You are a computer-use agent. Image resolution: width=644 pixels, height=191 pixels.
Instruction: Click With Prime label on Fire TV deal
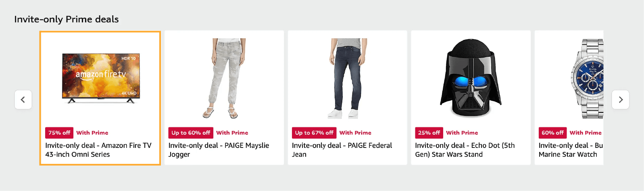(x=92, y=133)
